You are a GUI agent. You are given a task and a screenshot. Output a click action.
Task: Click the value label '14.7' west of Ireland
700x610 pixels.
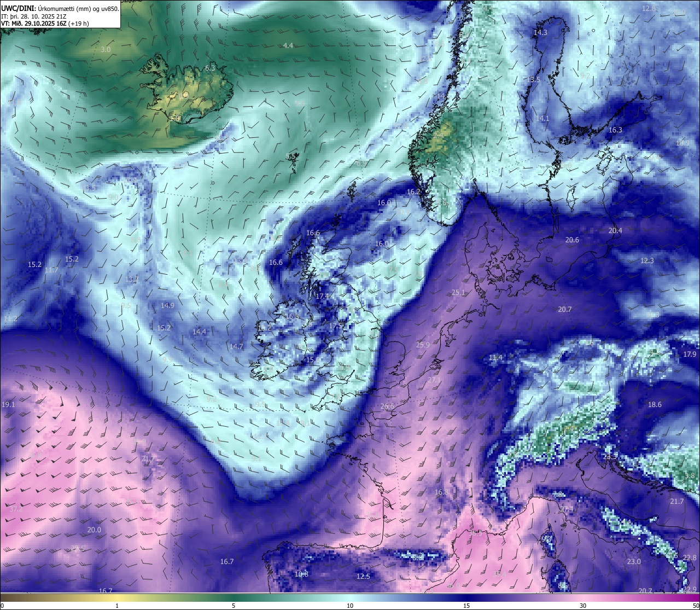tap(236, 347)
